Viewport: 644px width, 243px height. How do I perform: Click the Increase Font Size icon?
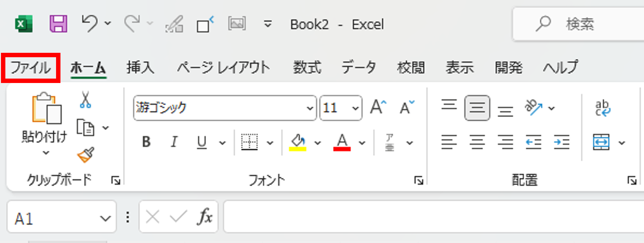point(378,108)
